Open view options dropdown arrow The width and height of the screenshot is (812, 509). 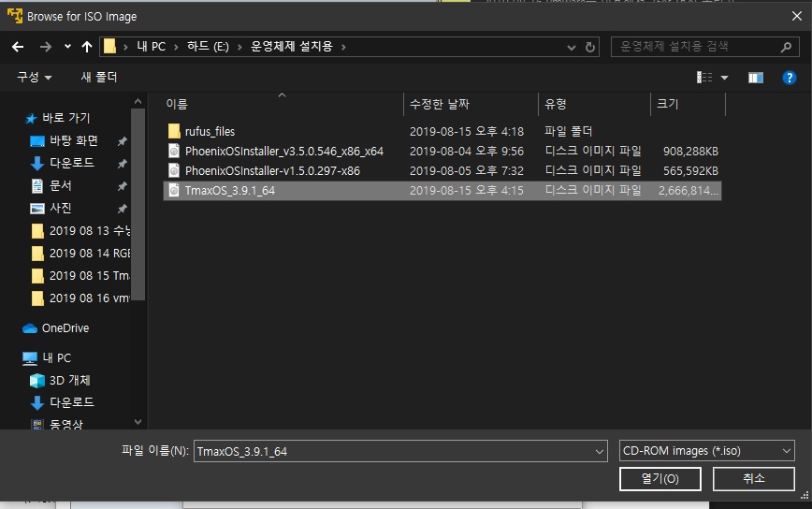pyautogui.click(x=724, y=78)
